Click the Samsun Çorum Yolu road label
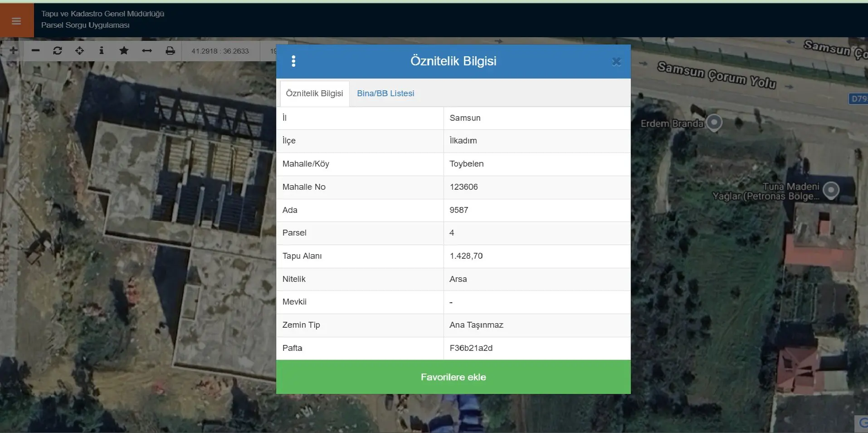 click(x=717, y=75)
